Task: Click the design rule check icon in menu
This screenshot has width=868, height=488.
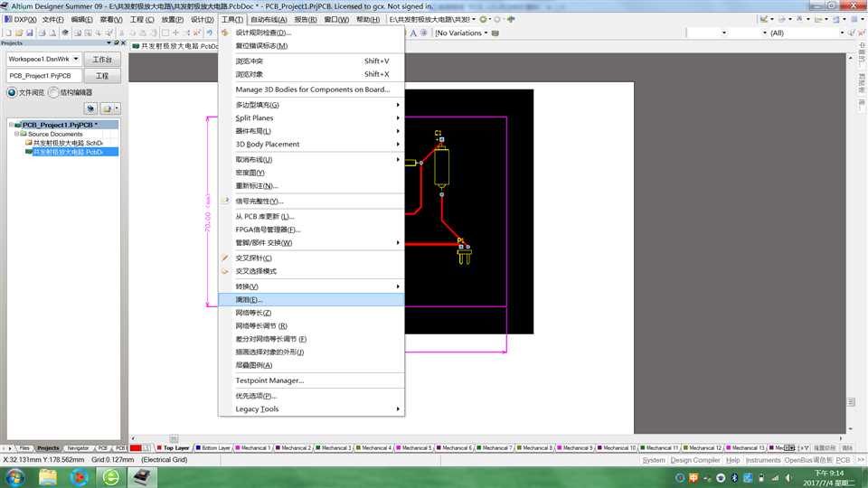Action: 225,33
